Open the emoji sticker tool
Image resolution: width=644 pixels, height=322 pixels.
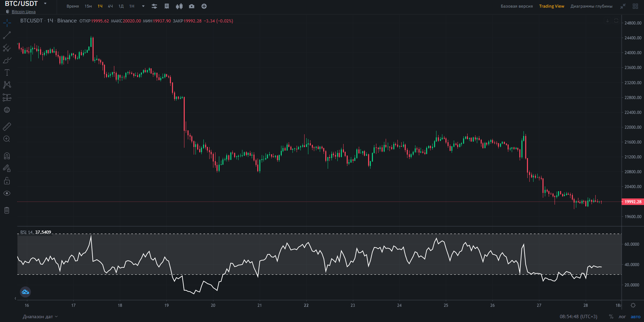coord(7,110)
